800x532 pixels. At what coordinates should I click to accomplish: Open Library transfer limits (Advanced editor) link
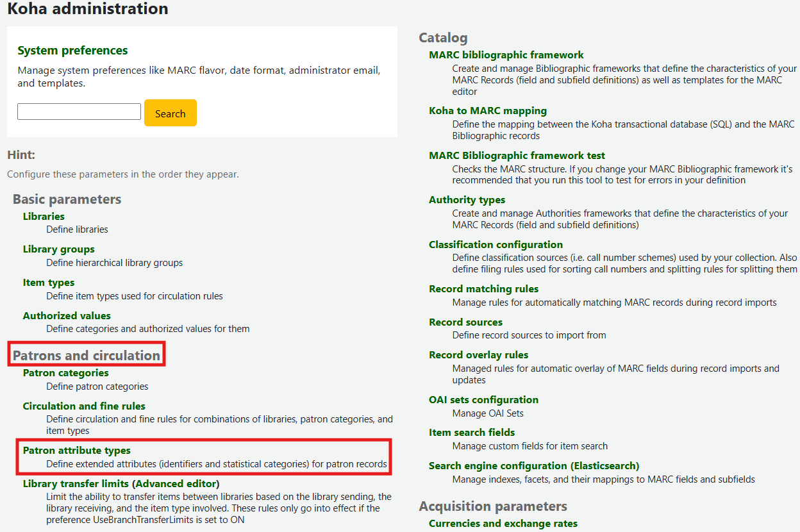121,483
